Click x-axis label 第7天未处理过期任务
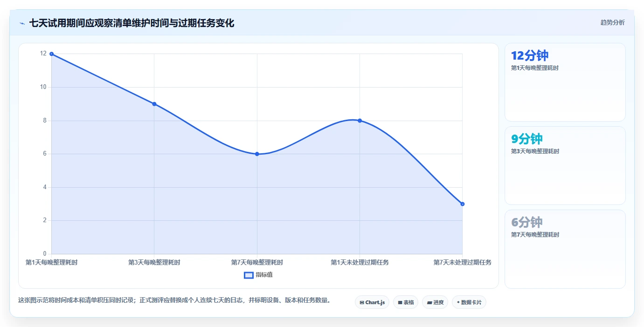 (x=462, y=263)
